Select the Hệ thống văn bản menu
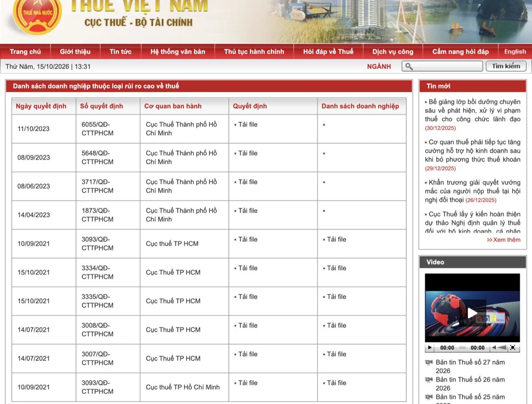532x404 pixels. click(178, 52)
